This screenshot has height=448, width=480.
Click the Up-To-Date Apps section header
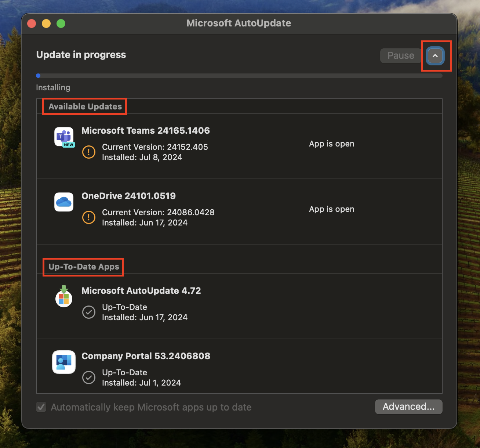(84, 267)
